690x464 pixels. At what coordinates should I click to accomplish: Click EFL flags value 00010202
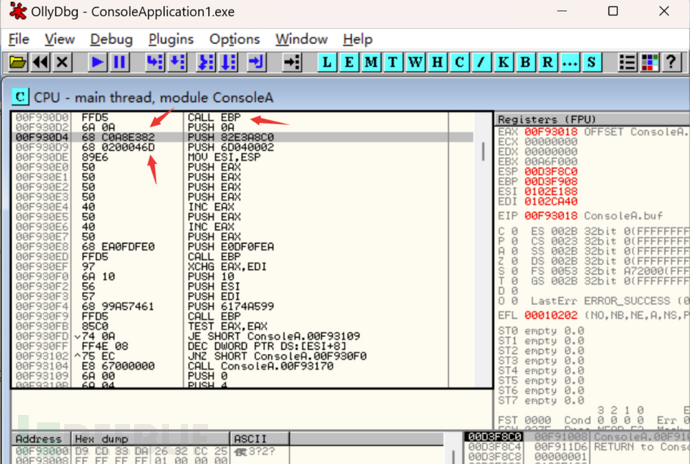tap(551, 316)
